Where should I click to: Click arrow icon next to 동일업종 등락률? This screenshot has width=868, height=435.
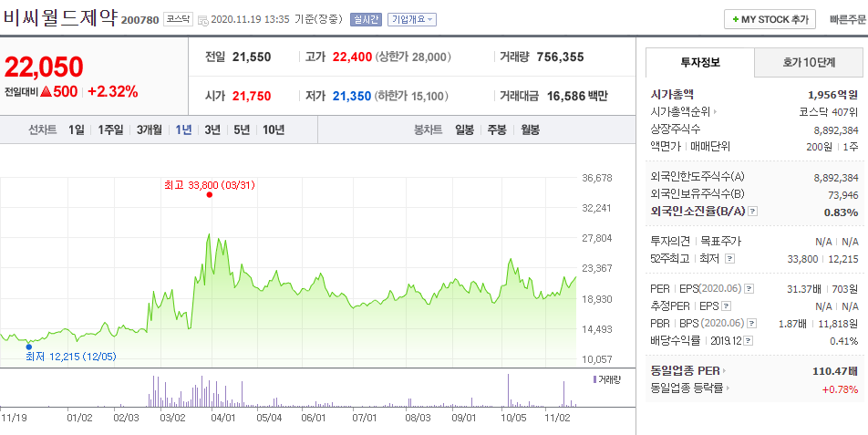[x=728, y=388]
